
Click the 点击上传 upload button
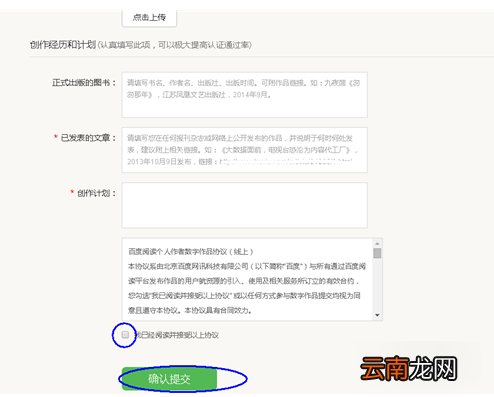[149, 18]
